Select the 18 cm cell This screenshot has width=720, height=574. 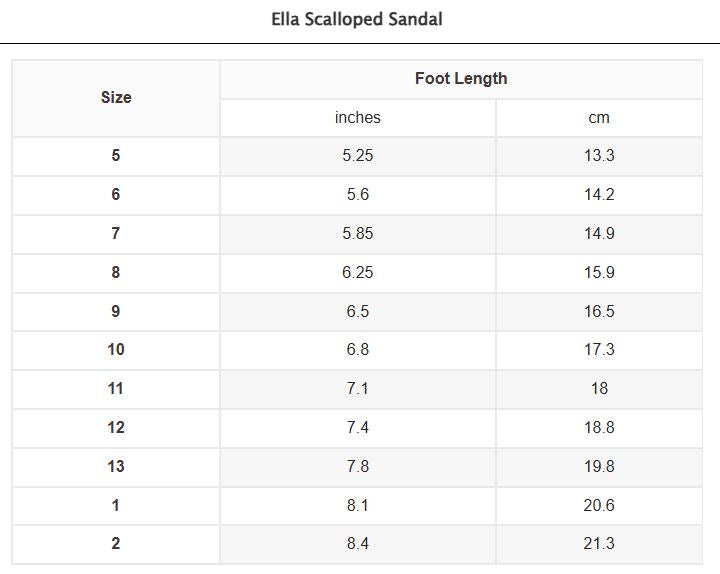599,389
